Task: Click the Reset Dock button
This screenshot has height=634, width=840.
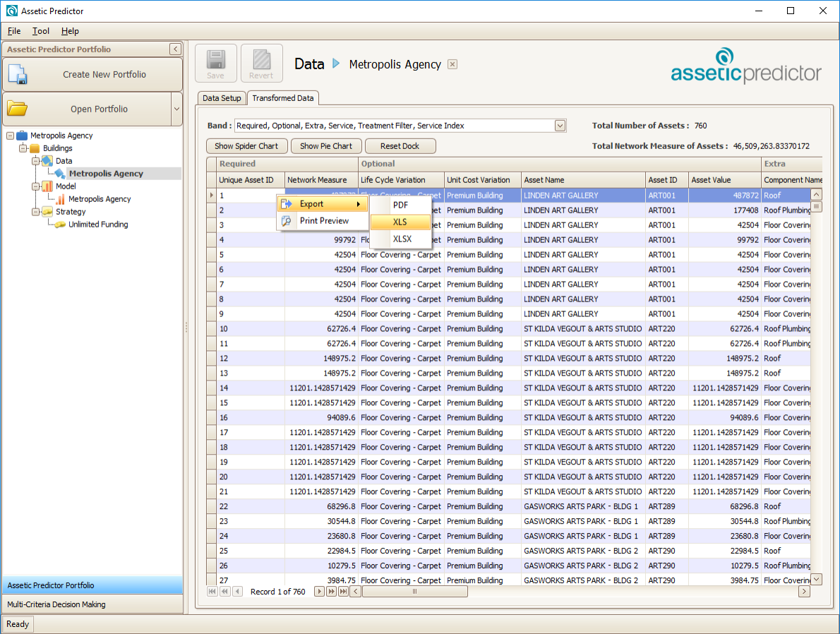Action: click(400, 145)
